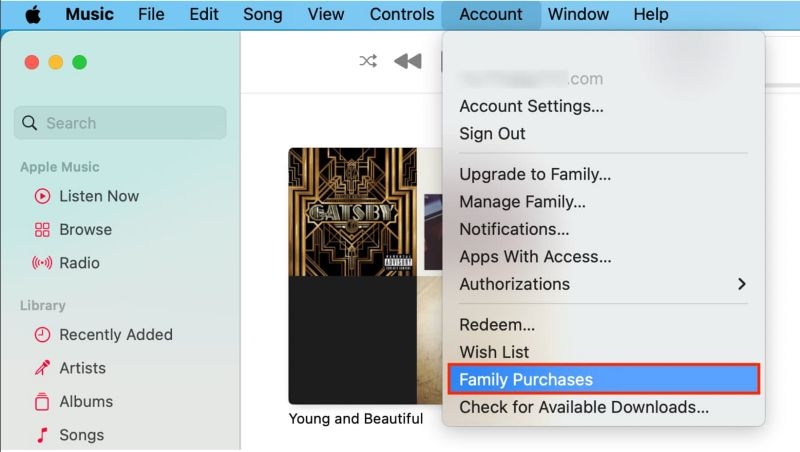
Task: Open the Radio icon in the sidebar
Action: [42, 263]
